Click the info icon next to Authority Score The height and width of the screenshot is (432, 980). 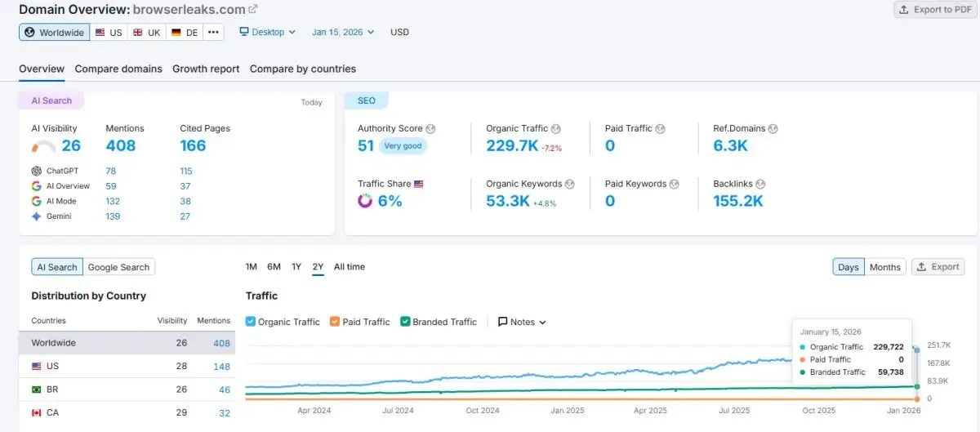click(x=430, y=129)
